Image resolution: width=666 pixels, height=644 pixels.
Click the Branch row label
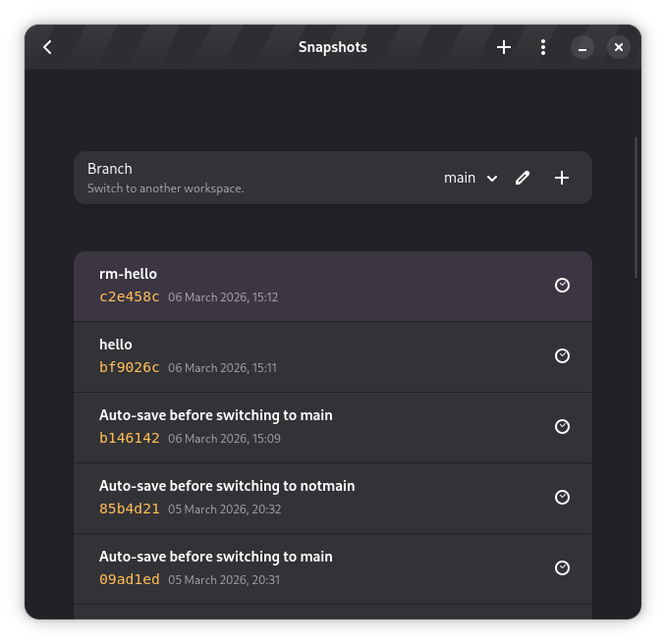(110, 169)
